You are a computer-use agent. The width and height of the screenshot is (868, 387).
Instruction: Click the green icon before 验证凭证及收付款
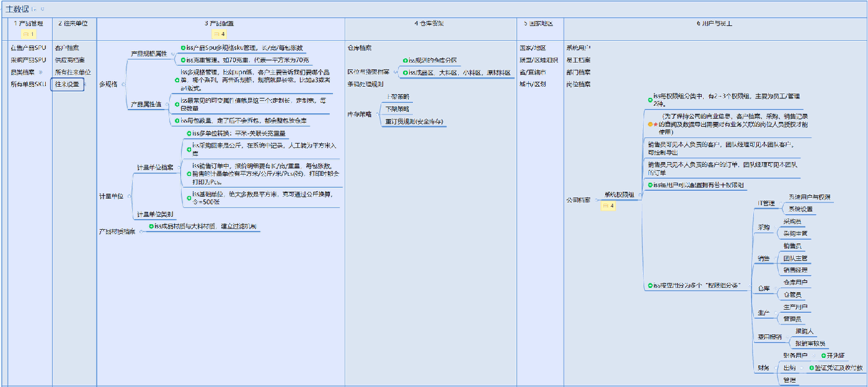click(x=812, y=368)
